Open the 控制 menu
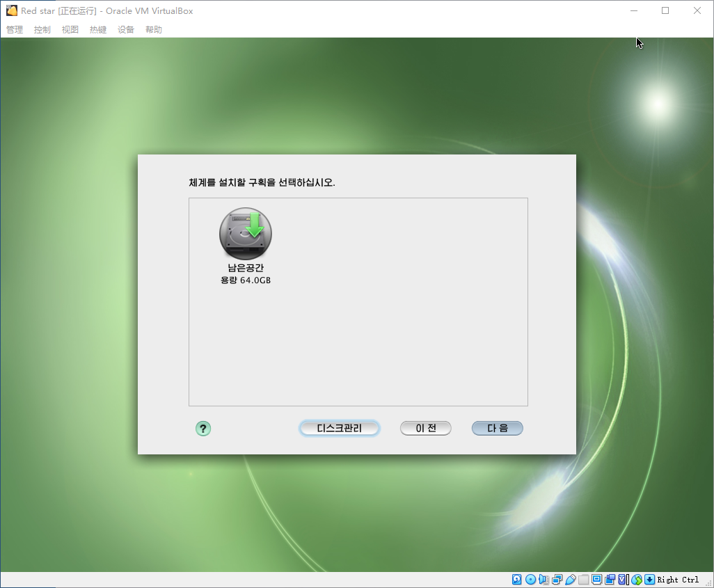 click(x=42, y=30)
